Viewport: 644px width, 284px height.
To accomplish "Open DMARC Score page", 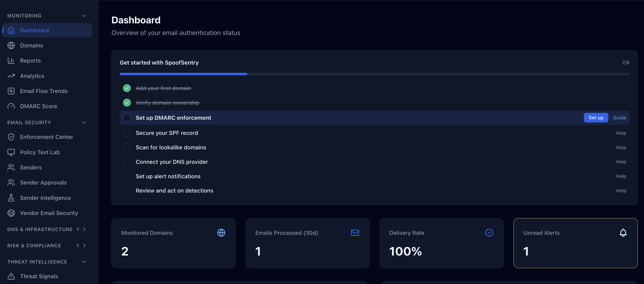I will tap(47, 106).
